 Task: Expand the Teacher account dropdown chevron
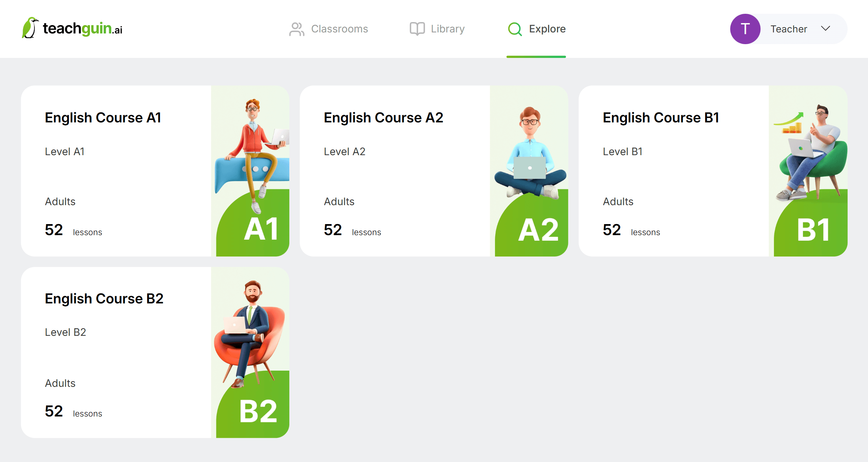[826, 29]
